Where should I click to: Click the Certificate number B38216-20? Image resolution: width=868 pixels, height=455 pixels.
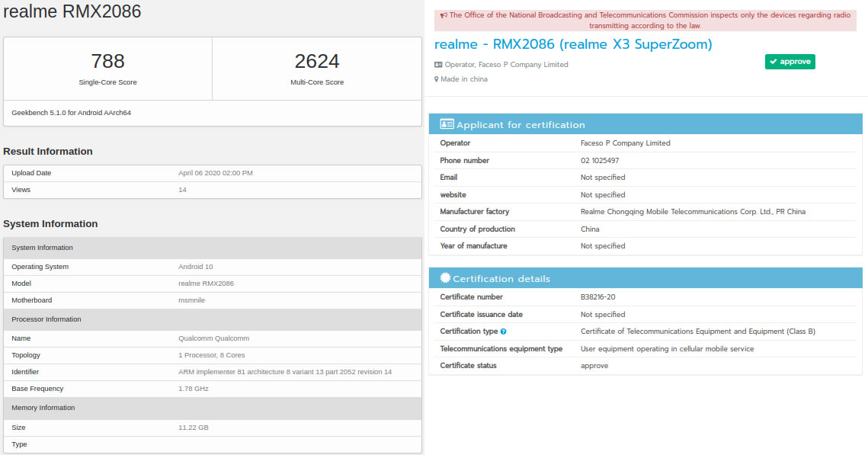pos(598,296)
